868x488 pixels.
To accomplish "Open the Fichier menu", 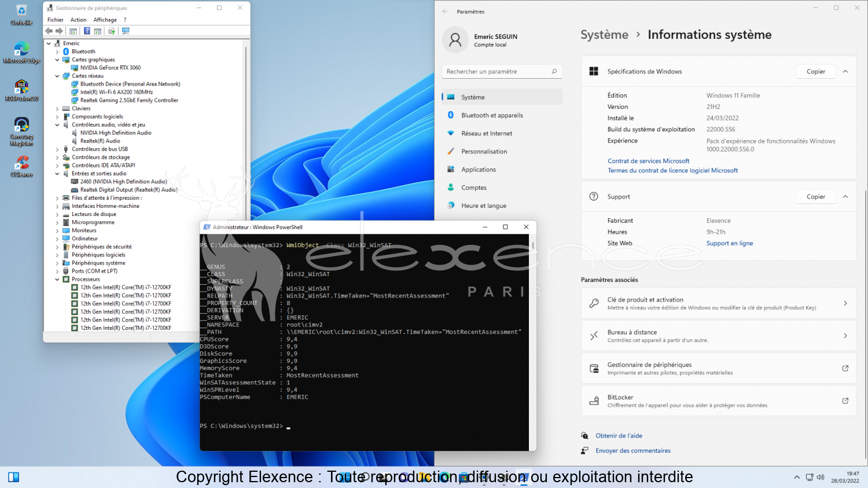I will click(x=56, y=20).
